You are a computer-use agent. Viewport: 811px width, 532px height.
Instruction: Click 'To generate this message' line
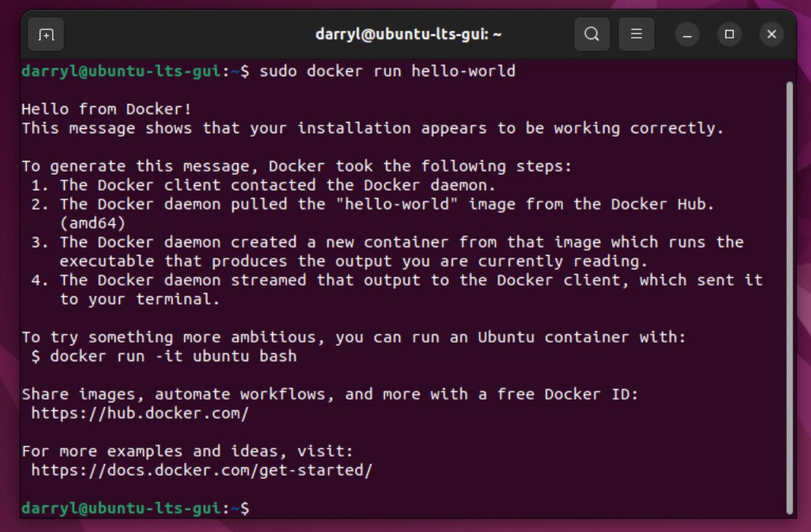296,167
